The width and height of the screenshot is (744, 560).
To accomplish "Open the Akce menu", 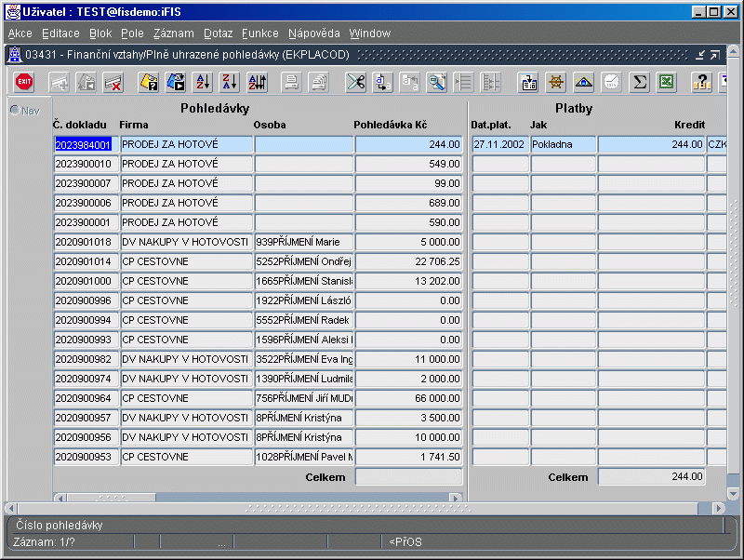I will tap(20, 33).
